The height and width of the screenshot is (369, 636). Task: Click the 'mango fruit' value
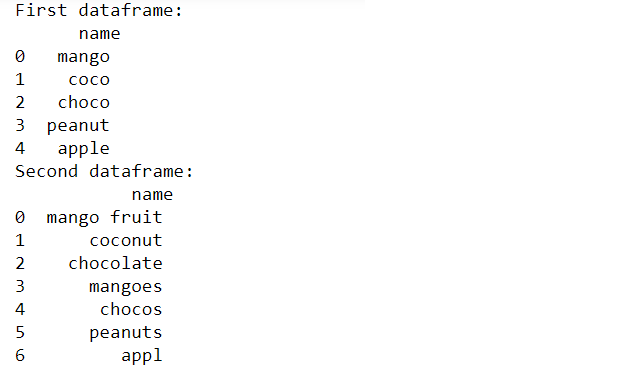click(x=105, y=217)
